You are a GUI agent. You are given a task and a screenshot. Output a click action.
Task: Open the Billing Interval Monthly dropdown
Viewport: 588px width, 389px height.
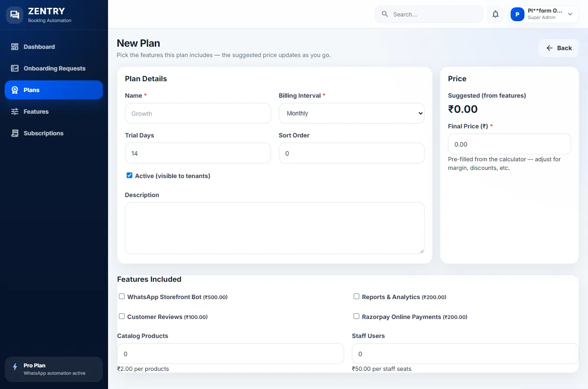point(352,113)
